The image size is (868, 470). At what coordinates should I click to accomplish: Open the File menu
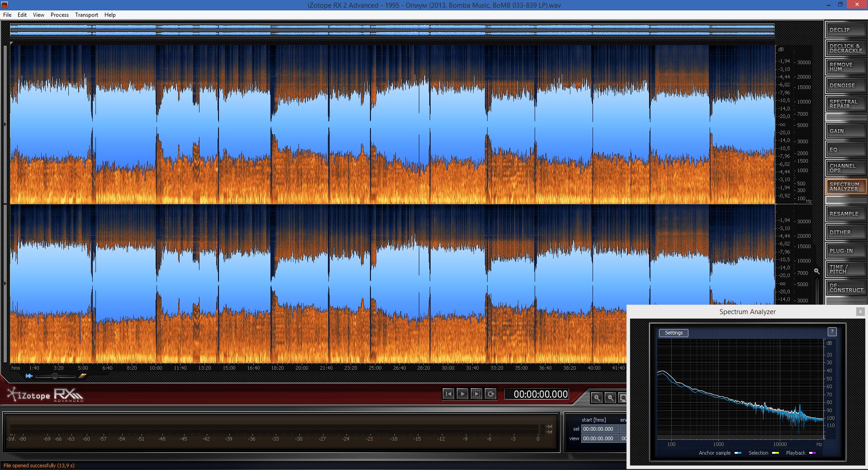pos(7,15)
